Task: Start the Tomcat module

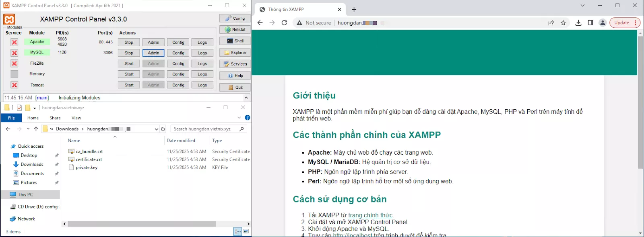Action: (x=129, y=85)
